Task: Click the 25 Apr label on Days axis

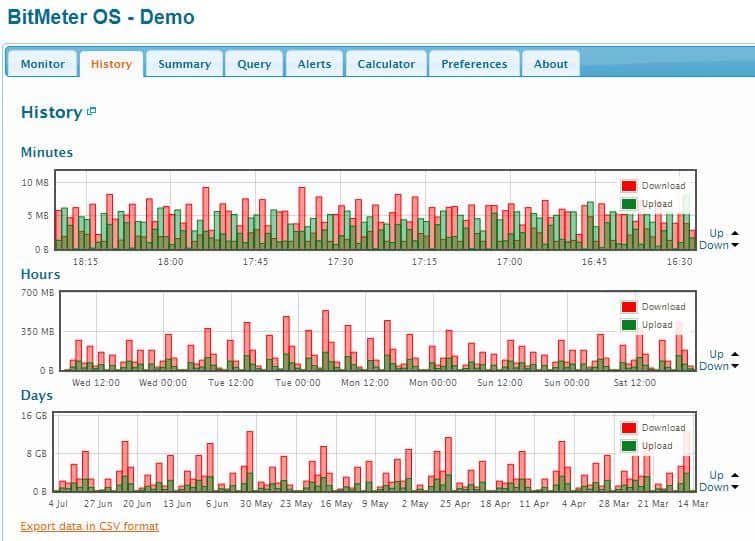Action: coord(455,504)
